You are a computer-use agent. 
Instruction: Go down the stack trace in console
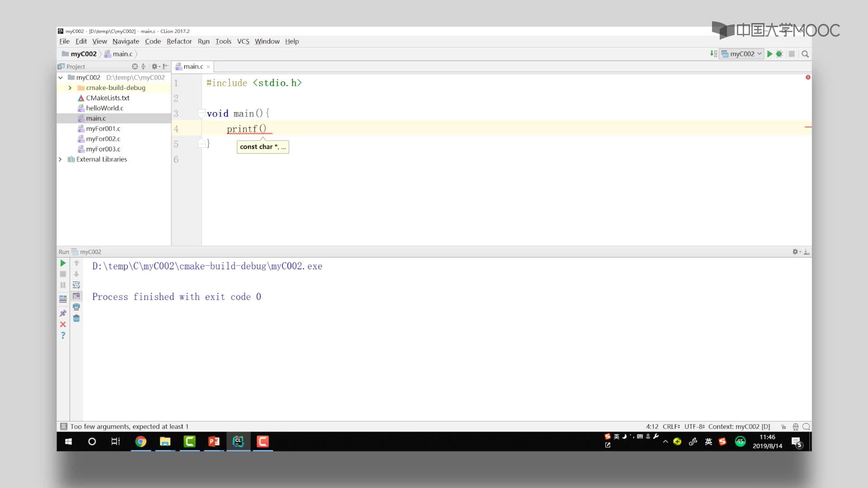pos(76,274)
